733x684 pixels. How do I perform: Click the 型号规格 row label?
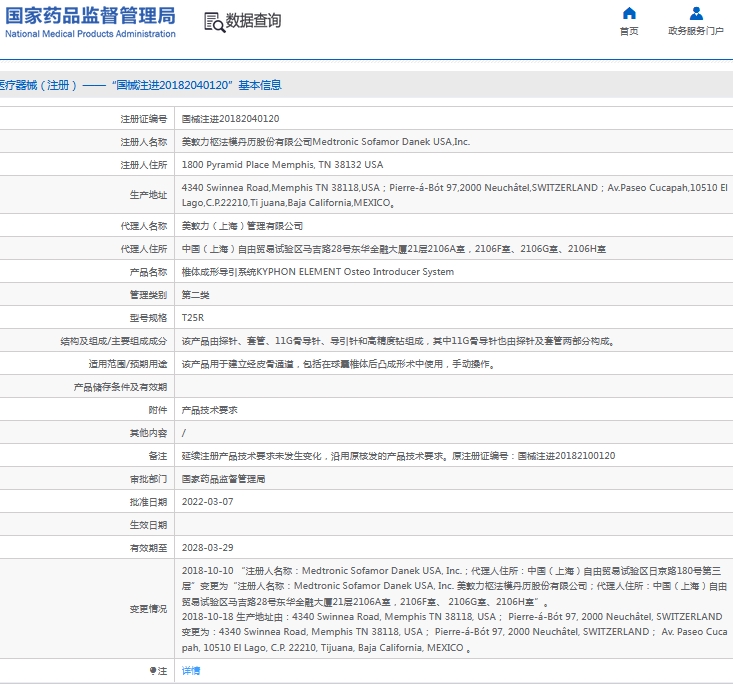coord(148,317)
